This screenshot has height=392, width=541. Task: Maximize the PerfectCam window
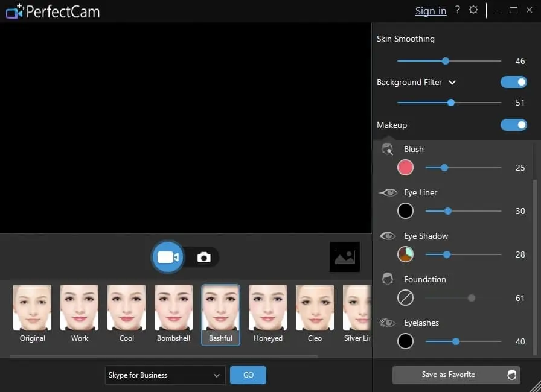pyautogui.click(x=513, y=10)
